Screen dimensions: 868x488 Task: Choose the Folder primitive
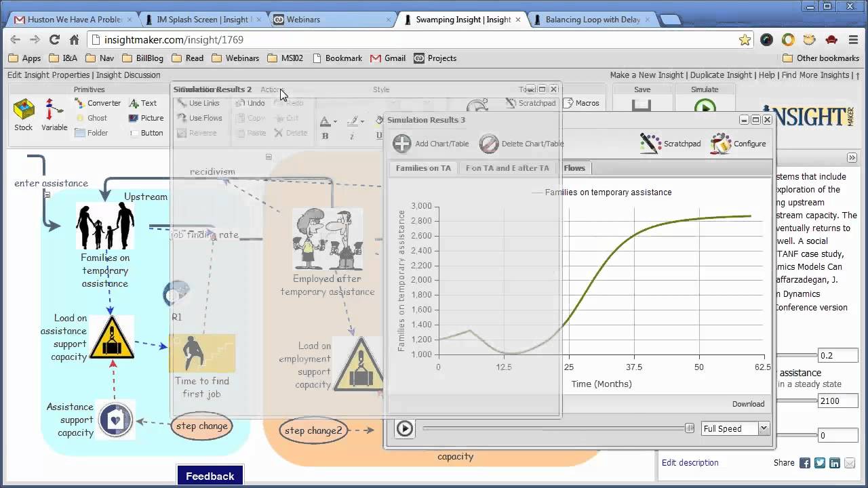(x=90, y=133)
